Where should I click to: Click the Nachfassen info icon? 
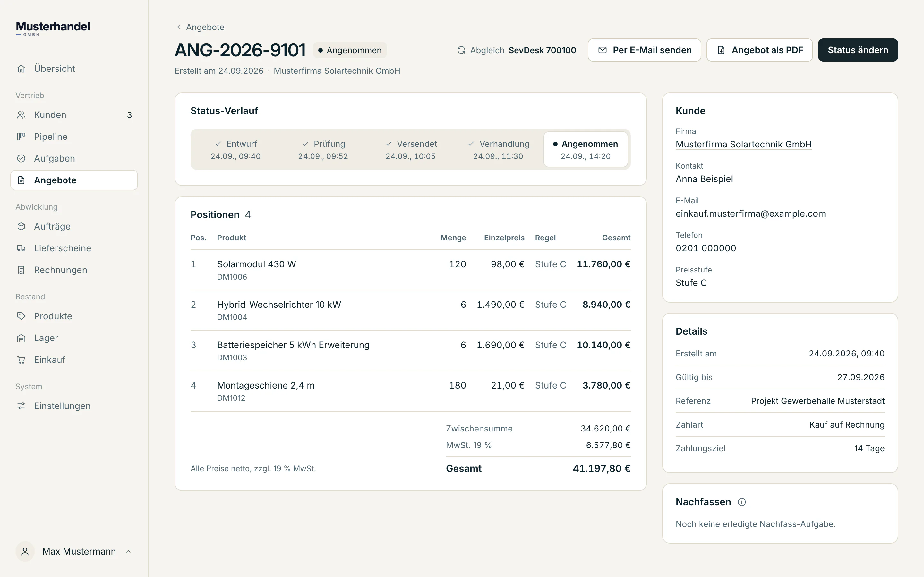click(741, 502)
